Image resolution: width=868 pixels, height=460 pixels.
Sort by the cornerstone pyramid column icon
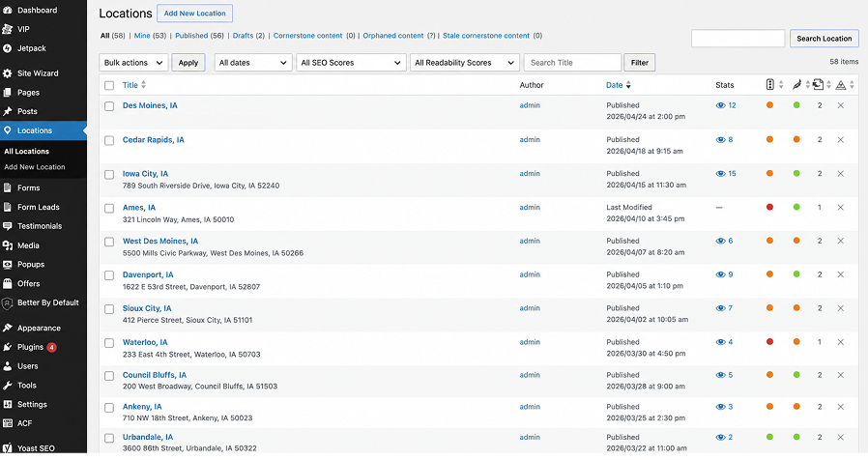coord(841,85)
